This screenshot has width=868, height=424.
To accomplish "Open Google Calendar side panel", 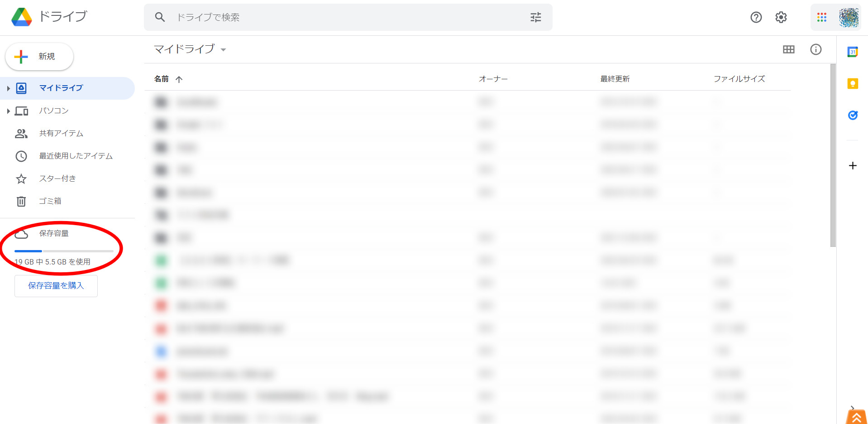I will click(853, 52).
